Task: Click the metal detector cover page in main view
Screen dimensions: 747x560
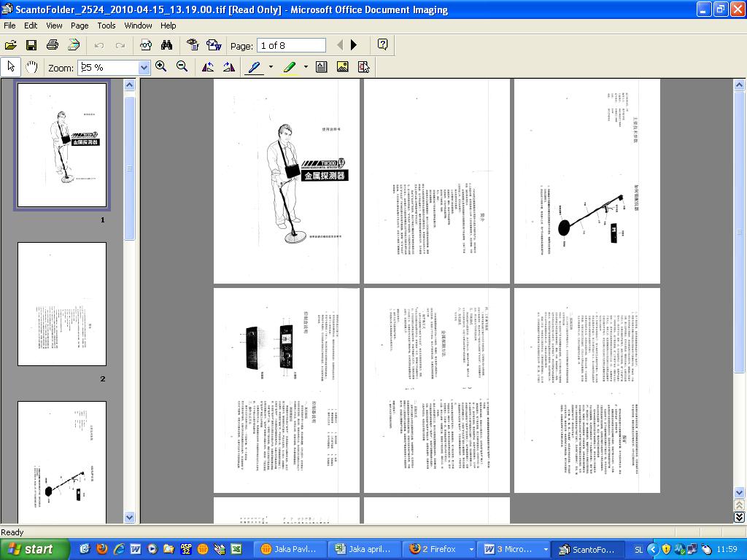Action: tap(286, 181)
